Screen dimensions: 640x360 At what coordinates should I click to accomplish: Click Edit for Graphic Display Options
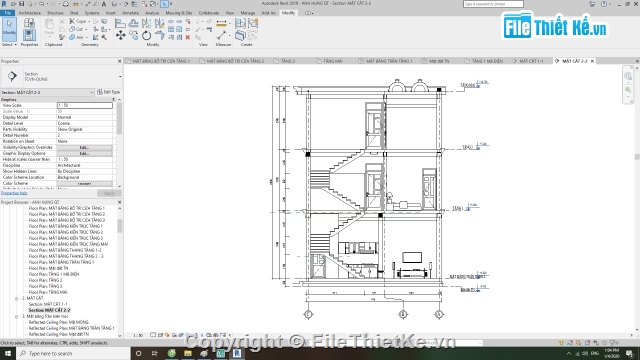[x=84, y=153]
